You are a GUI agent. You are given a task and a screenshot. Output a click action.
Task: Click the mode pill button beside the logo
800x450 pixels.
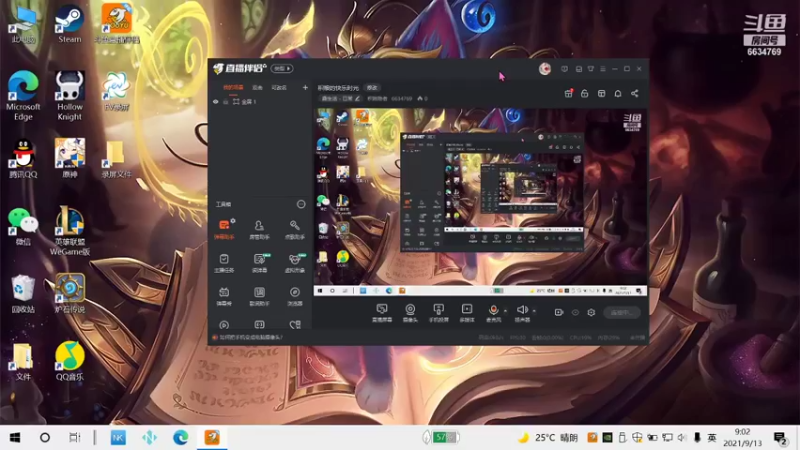tap(282, 68)
